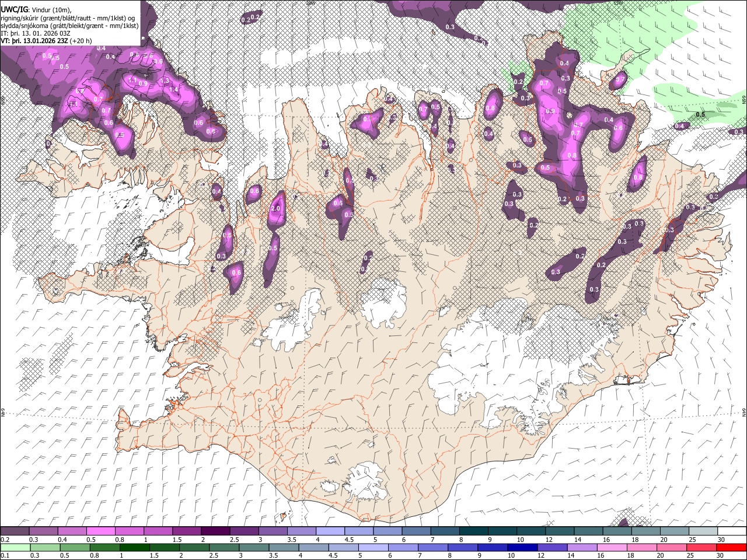Select the white 30 swatch ending the upper scale
Image resolution: width=747 pixels, height=560 pixels.
(732, 531)
